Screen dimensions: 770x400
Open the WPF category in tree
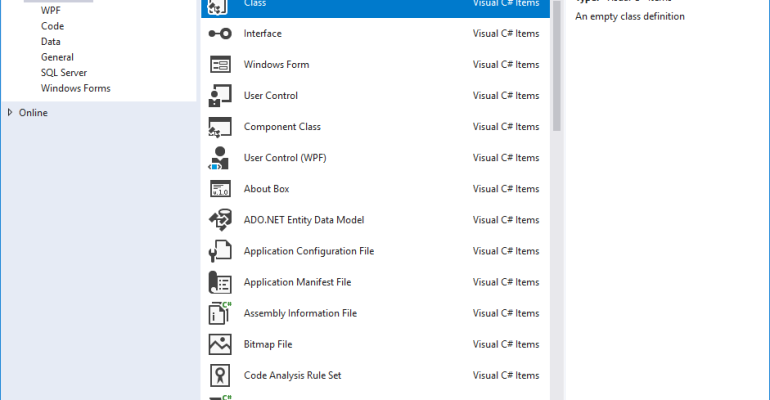(51, 10)
